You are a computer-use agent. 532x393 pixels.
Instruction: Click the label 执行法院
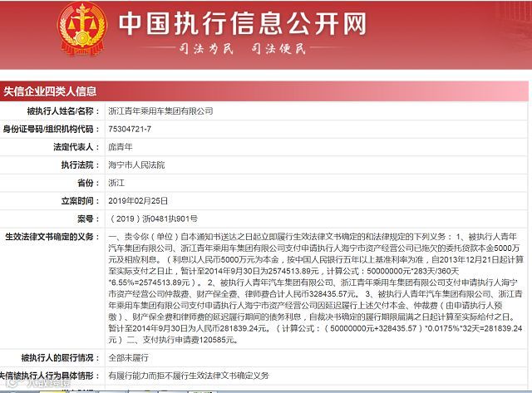tap(81, 165)
